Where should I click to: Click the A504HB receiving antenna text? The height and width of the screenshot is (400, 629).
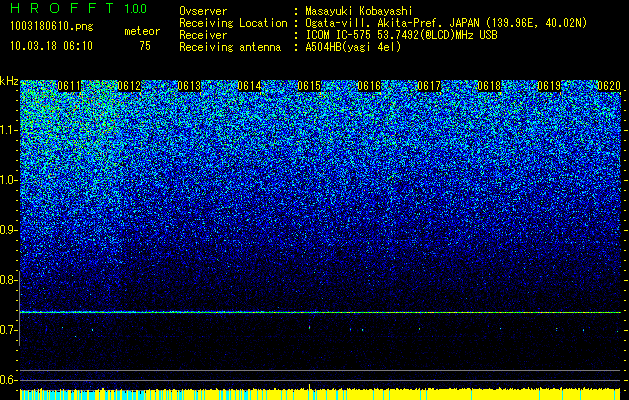click(x=353, y=47)
